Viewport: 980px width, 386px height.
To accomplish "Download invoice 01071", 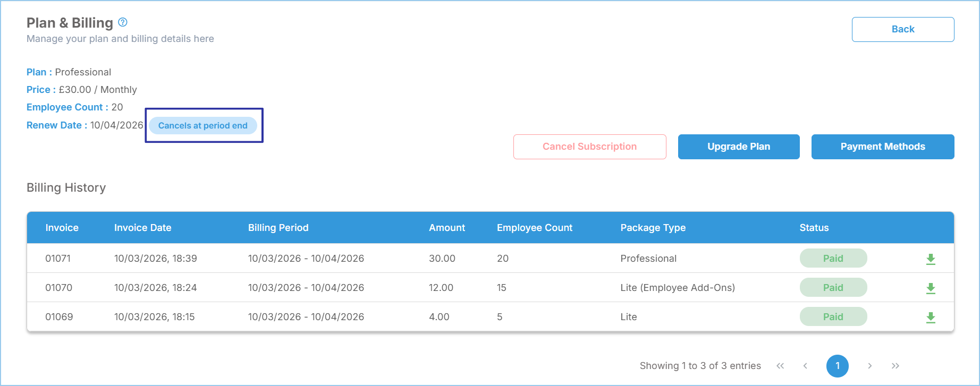I will click(x=931, y=259).
